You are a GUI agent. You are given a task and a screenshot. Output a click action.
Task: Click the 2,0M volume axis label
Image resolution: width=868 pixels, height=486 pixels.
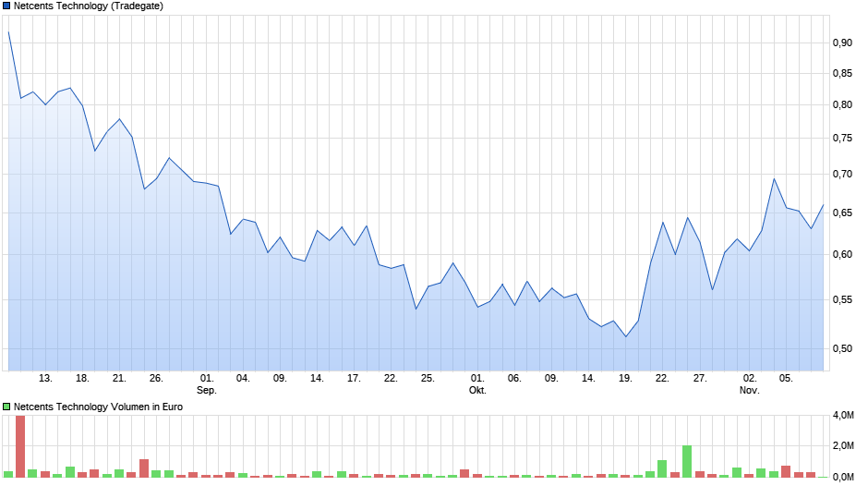click(843, 445)
